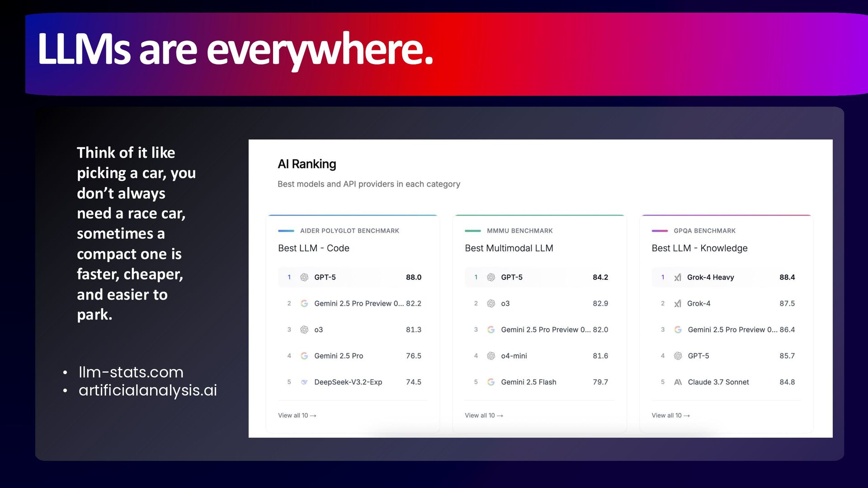Click the artificialanalysis.ai bullet text
The width and height of the screenshot is (868, 488).
coord(148,390)
